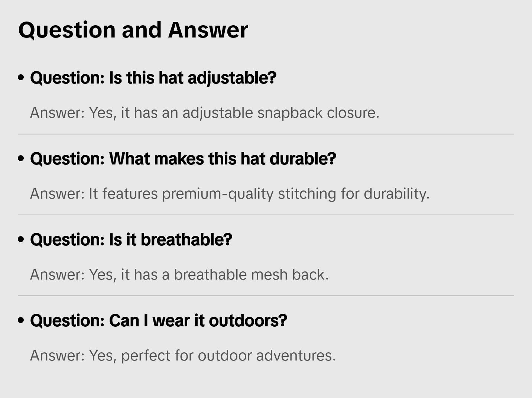Image resolution: width=532 pixels, height=398 pixels.
Task: Select the "Is this hat adjustable?" question
Action: (x=153, y=78)
